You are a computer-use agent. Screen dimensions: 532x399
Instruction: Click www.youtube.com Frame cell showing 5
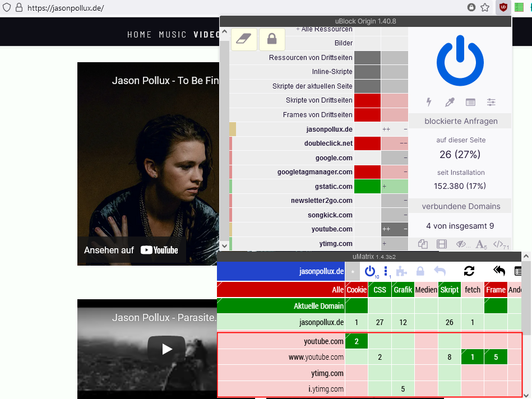tap(496, 357)
